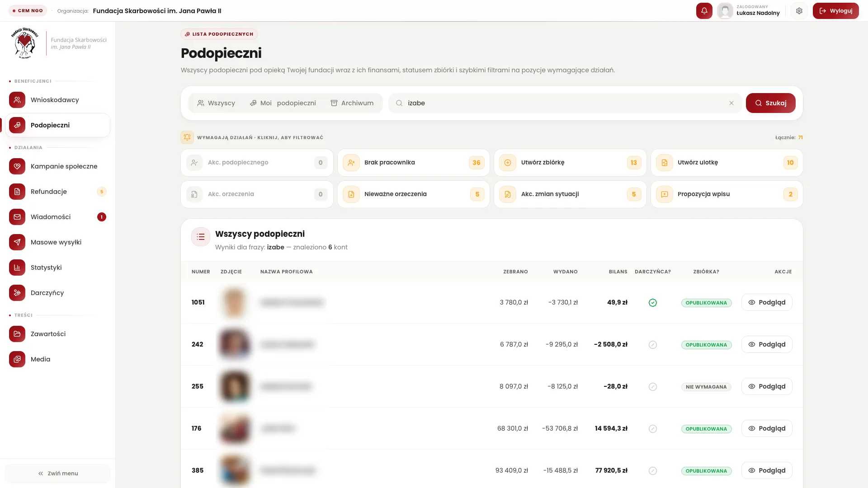Open Podopieczni in the sidebar
The image size is (868, 488).
pos(58,125)
